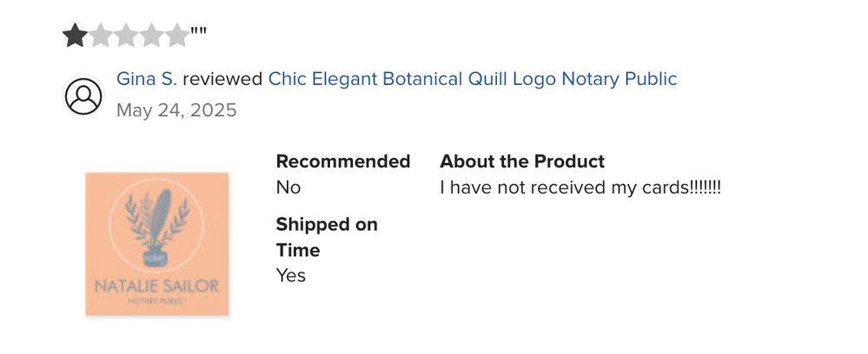The height and width of the screenshot is (354, 868).
Task: Click the review text about cards
Action: [x=580, y=188]
